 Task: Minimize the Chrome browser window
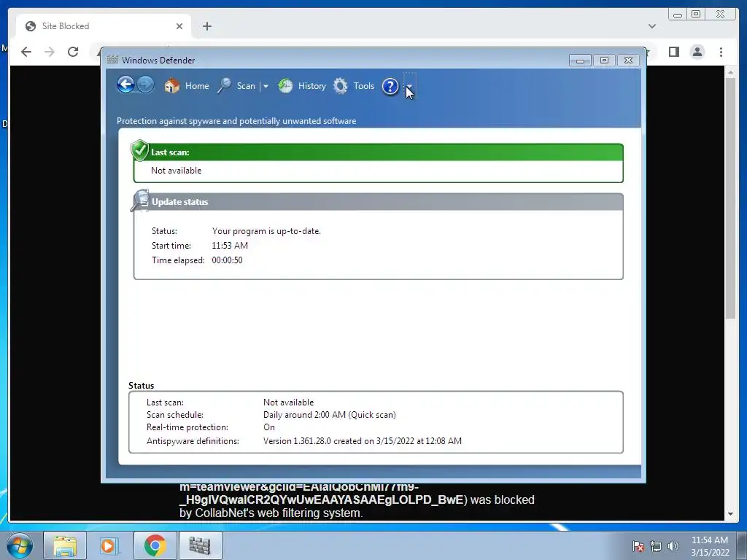(x=678, y=15)
